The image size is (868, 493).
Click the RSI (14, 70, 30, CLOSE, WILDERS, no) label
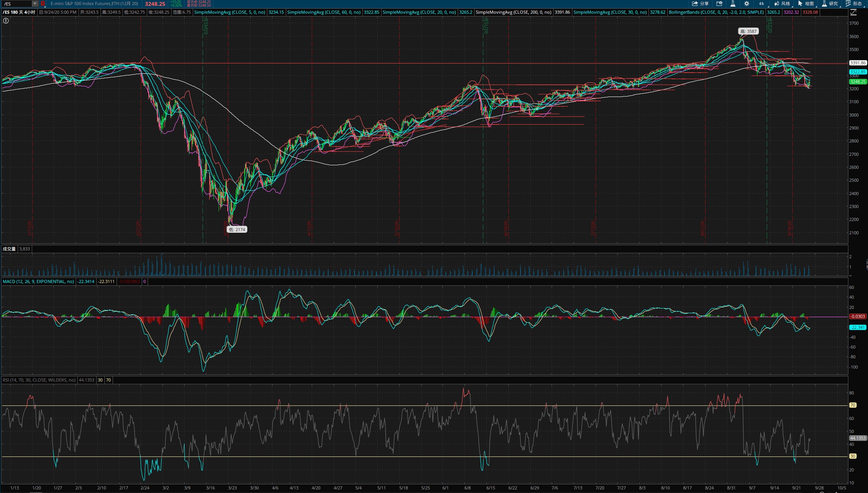click(x=39, y=380)
